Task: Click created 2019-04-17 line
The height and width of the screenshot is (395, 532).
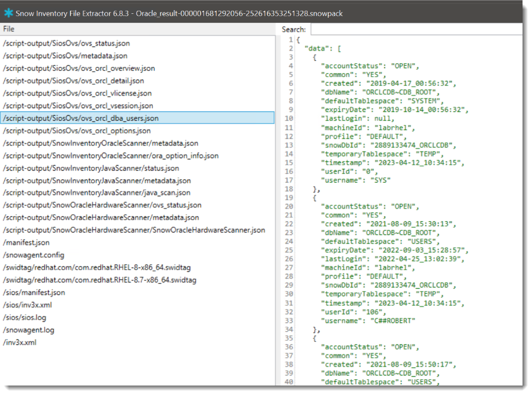Action: tap(389, 83)
